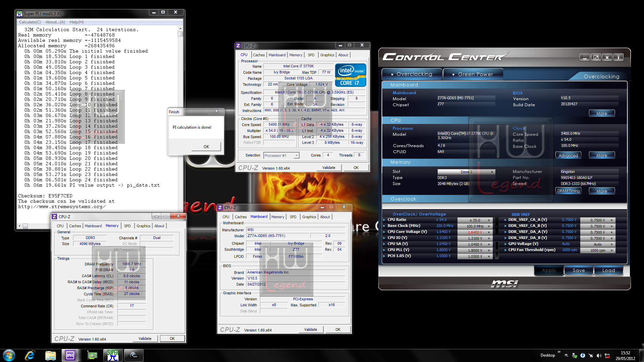Screen dimensions: 644x362
Task: Click the Show Desktop strip beside the clock
Action: click(x=642, y=355)
